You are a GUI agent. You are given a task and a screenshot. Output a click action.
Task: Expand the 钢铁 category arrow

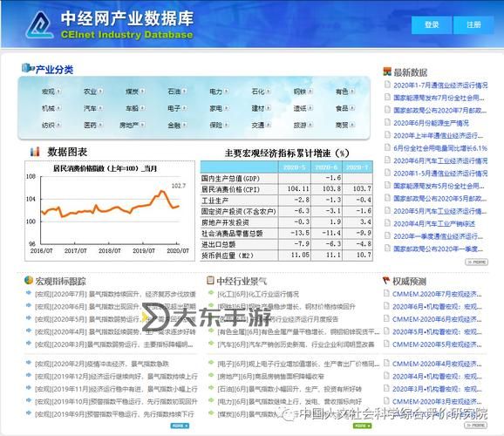coord(310,92)
